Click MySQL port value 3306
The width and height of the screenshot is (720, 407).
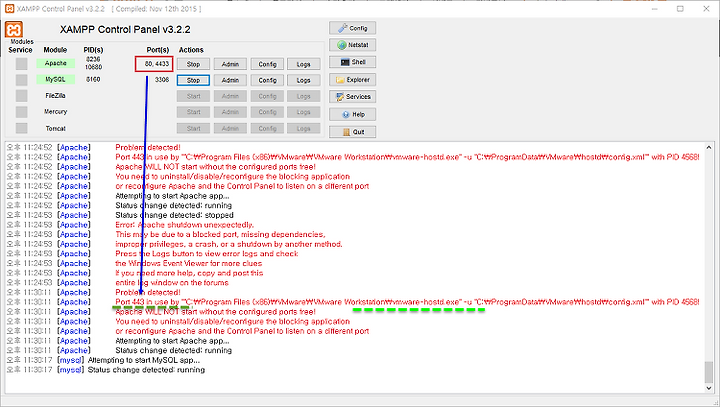[x=162, y=79]
